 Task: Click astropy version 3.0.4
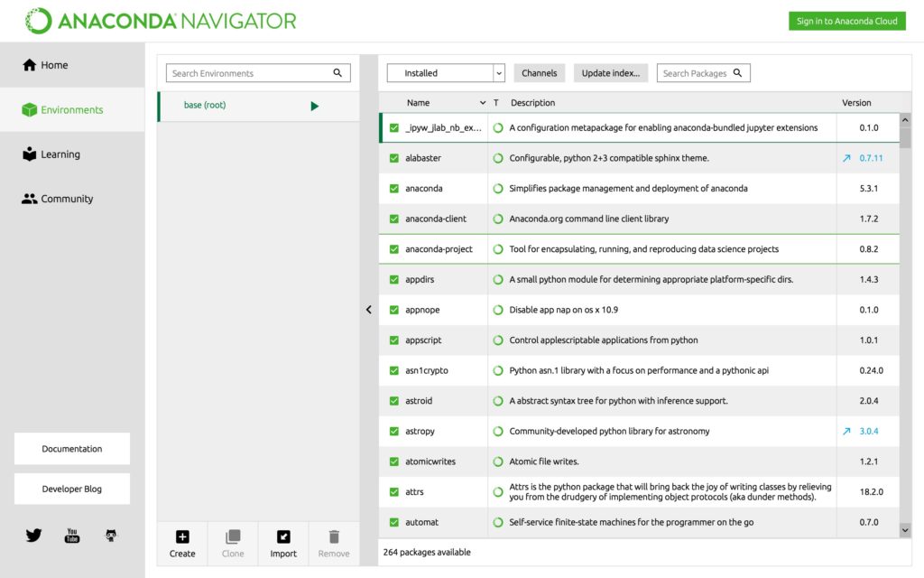(869, 431)
